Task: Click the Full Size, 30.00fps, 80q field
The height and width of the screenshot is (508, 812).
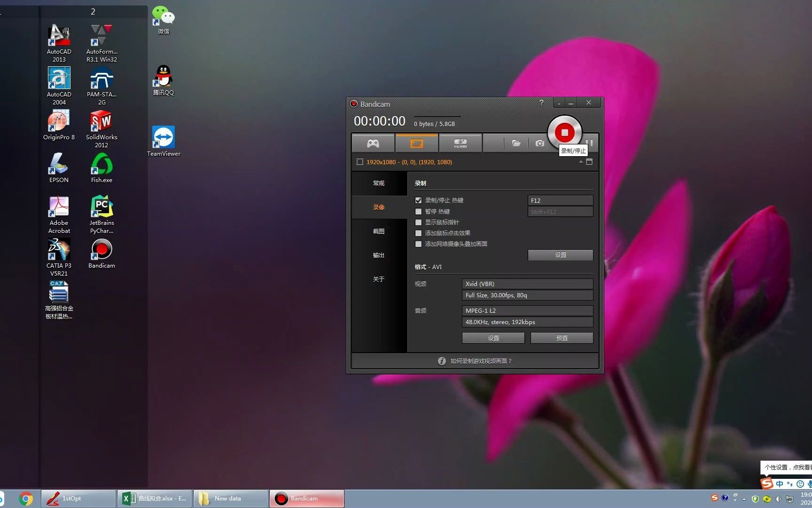Action: (527, 295)
